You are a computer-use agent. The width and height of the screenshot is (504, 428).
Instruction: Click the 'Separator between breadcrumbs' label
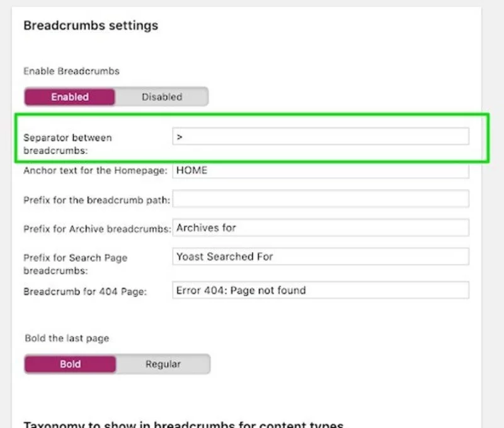pyautogui.click(x=67, y=143)
